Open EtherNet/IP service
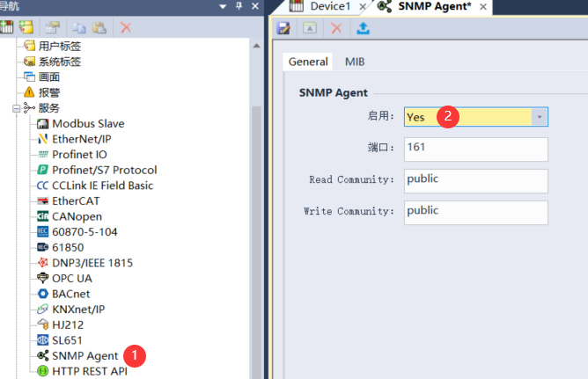Image resolution: width=588 pixels, height=379 pixels. pos(82,139)
